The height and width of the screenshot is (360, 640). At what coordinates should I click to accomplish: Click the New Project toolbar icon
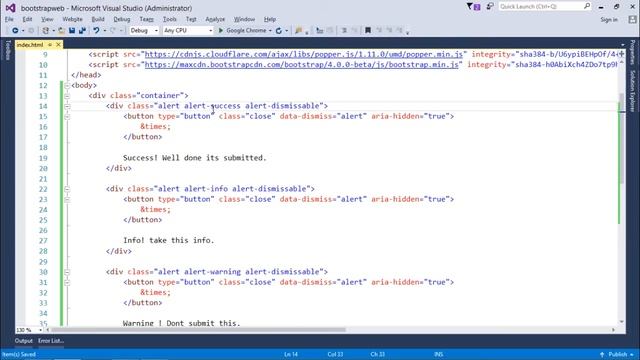(46, 31)
